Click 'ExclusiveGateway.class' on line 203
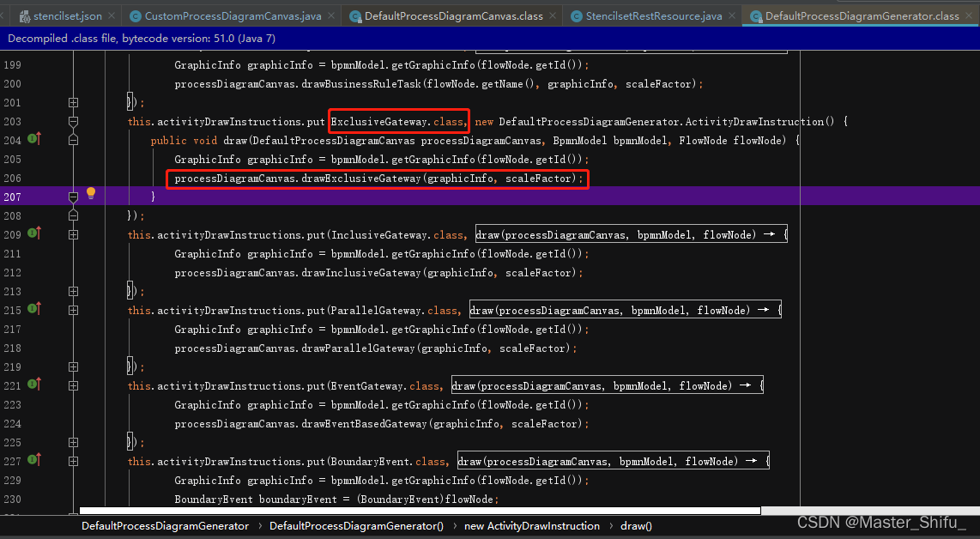The width and height of the screenshot is (980, 539). [x=398, y=121]
